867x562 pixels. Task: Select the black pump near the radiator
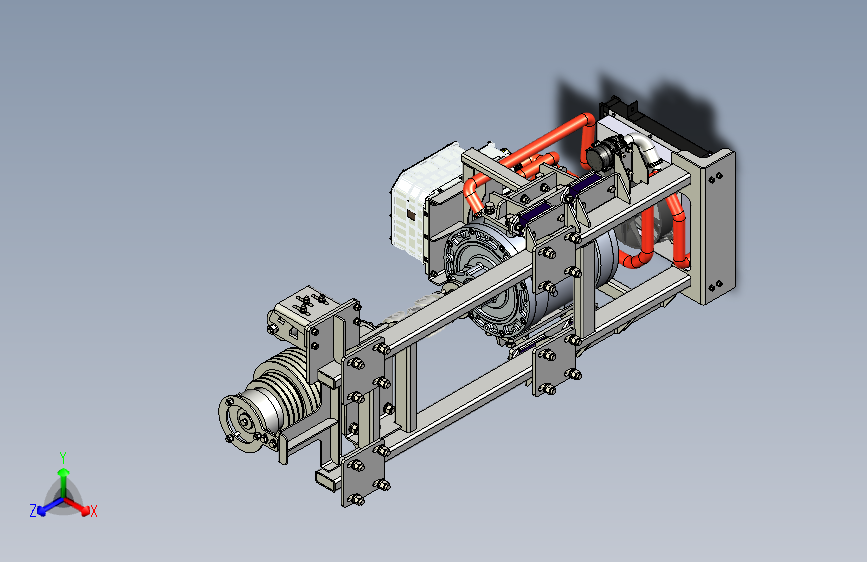tap(604, 153)
